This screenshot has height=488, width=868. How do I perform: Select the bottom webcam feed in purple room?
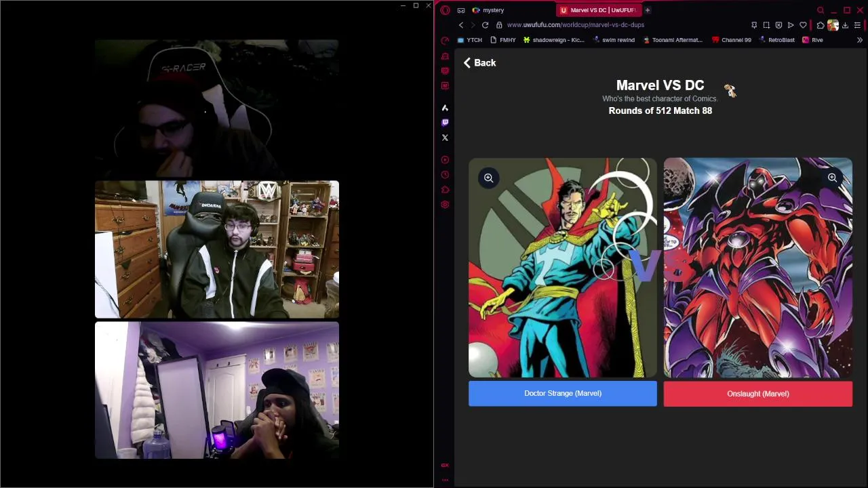[217, 390]
